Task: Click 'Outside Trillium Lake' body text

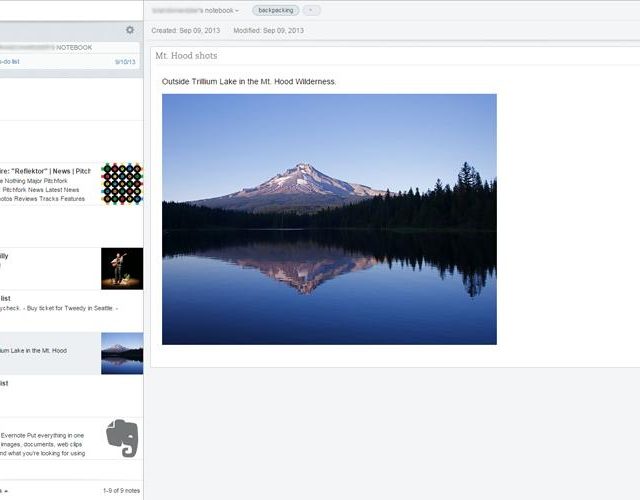Action: (x=249, y=82)
